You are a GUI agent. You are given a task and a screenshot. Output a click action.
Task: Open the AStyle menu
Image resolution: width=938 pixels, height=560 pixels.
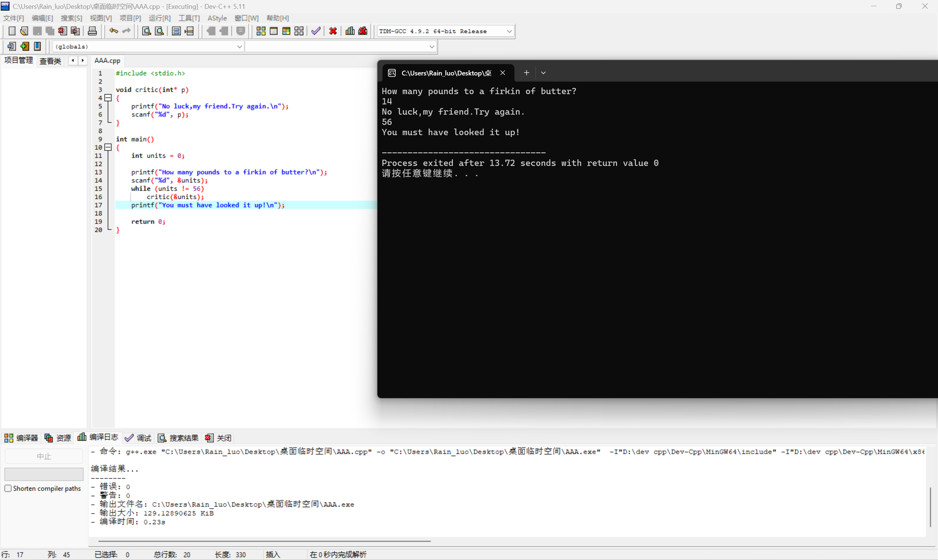tap(217, 18)
